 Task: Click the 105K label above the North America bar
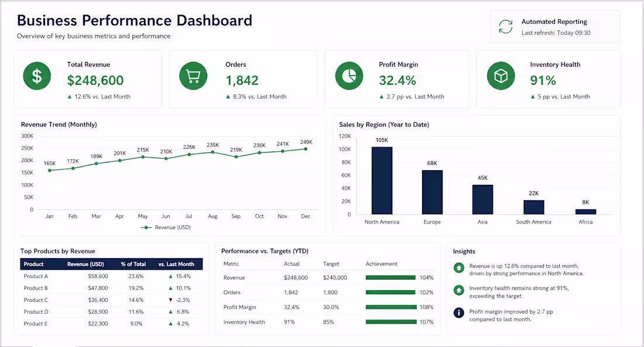click(x=382, y=140)
